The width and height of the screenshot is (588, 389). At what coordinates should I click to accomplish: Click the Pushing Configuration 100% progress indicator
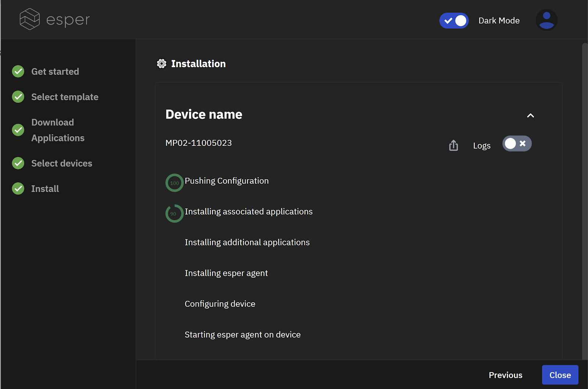(174, 183)
